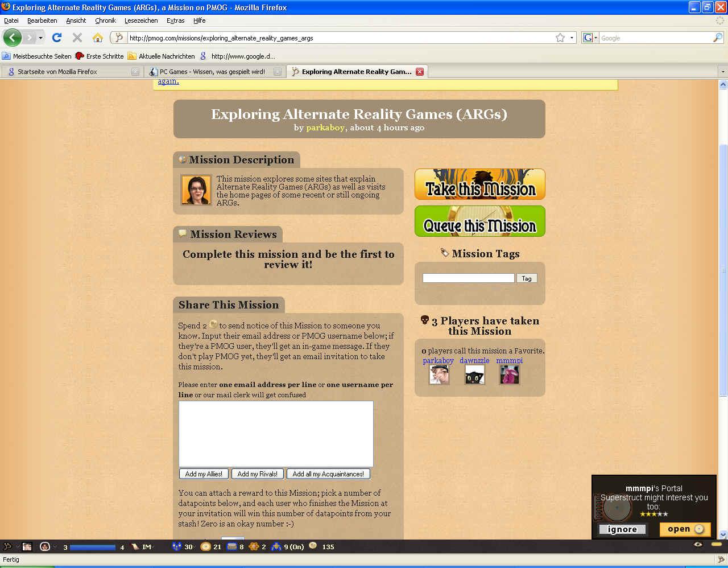The height and width of the screenshot is (568, 728).
Task: Click the player avatar in the PMOG toolbar
Action: click(27, 546)
